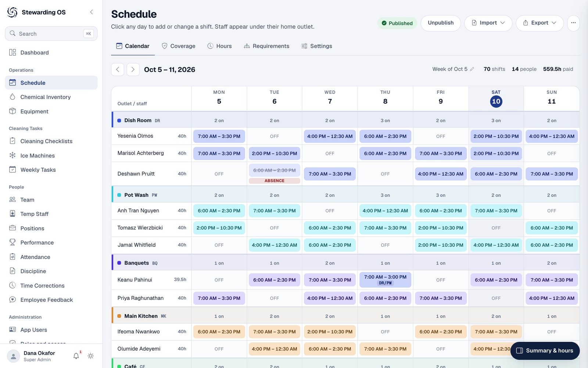This screenshot has height=368, width=588.
Task: Click Yesenia Olmos Tuesday OFF cell
Action: [275, 136]
